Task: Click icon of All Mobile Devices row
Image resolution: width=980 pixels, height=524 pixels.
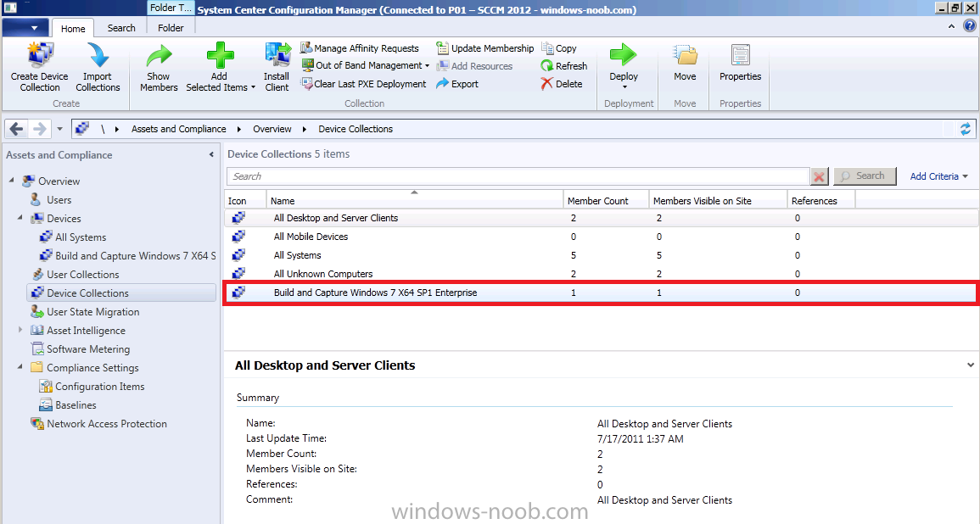Action: pyautogui.click(x=238, y=237)
